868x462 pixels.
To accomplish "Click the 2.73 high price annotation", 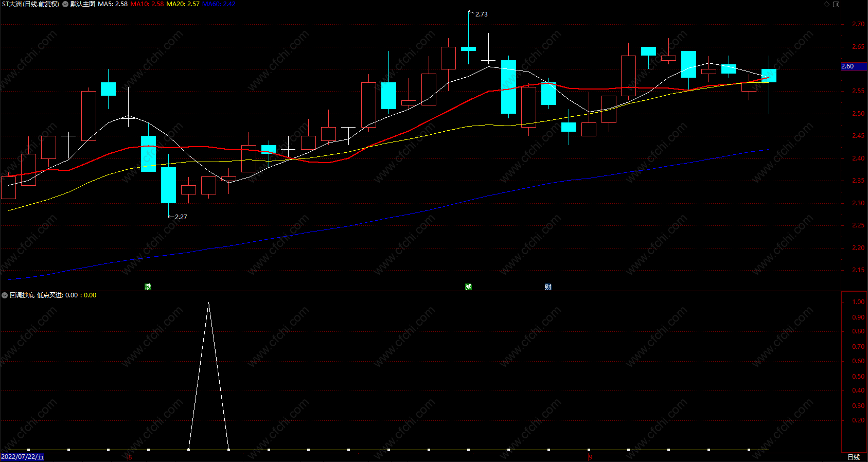I will (482, 14).
